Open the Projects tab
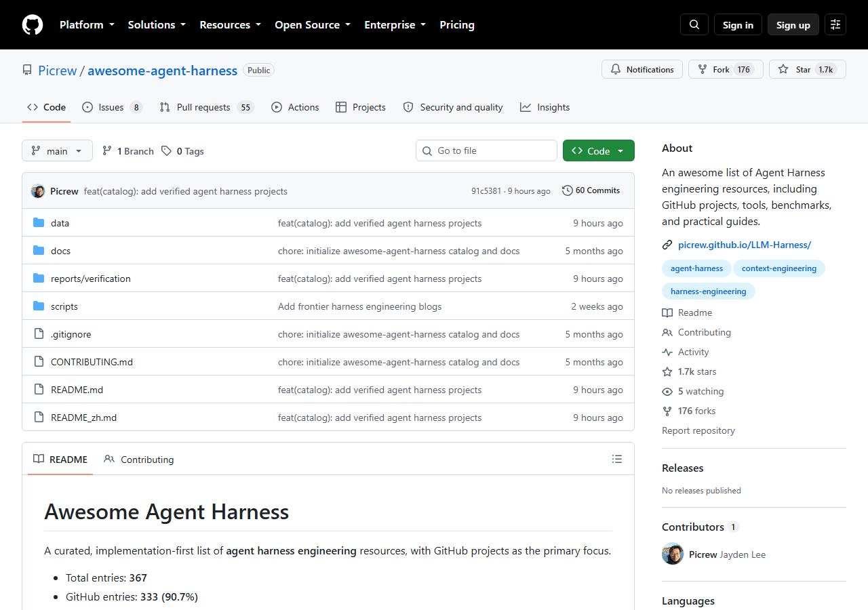Screen dimensions: 868x610 pos(360,107)
